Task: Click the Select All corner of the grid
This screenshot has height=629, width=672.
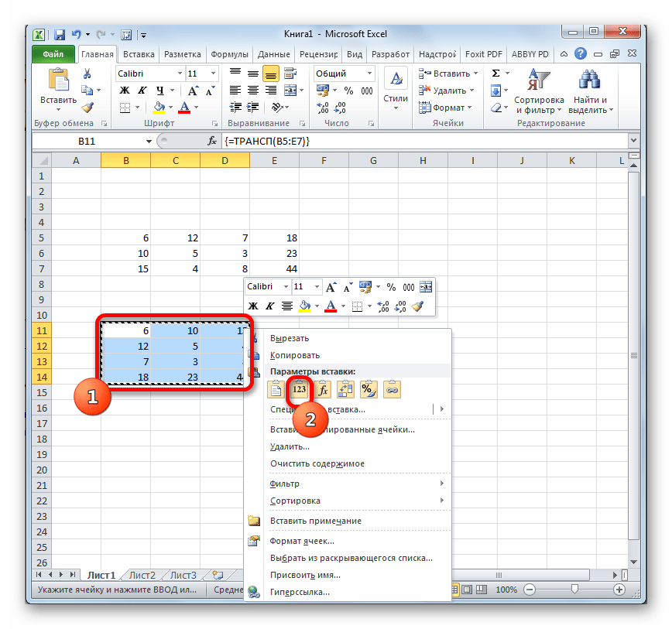Action: (42, 161)
